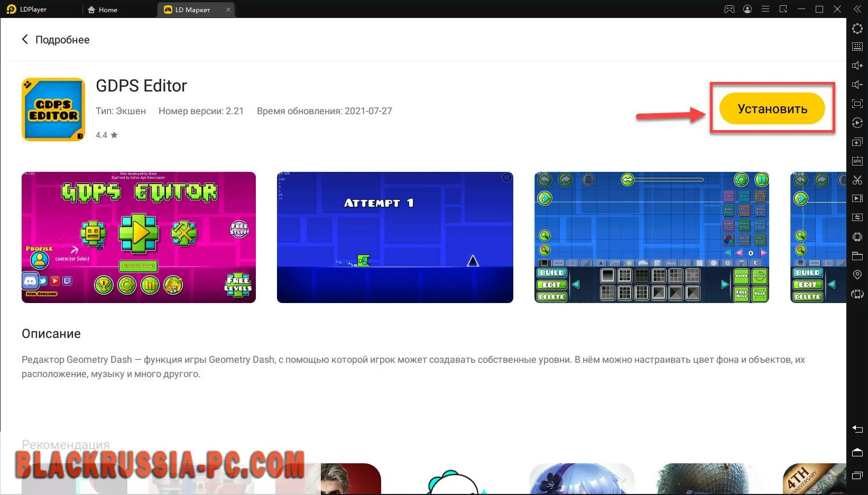The image size is (868, 495).
Task: Click the Android home button in sidebar
Action: pos(857,452)
